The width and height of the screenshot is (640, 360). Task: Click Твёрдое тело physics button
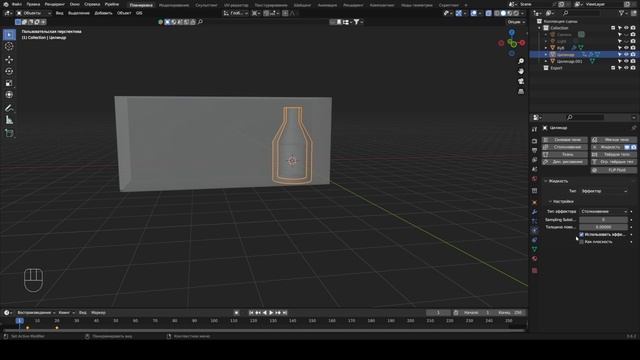point(613,154)
